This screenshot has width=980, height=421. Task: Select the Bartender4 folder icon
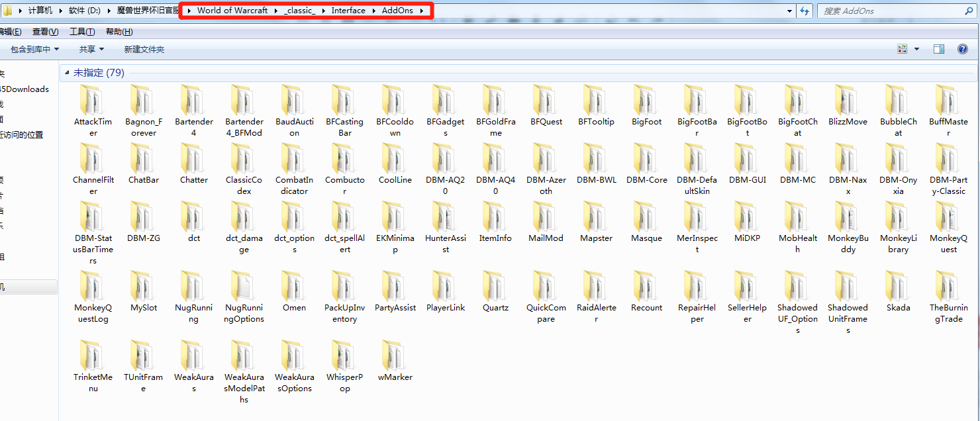click(193, 99)
